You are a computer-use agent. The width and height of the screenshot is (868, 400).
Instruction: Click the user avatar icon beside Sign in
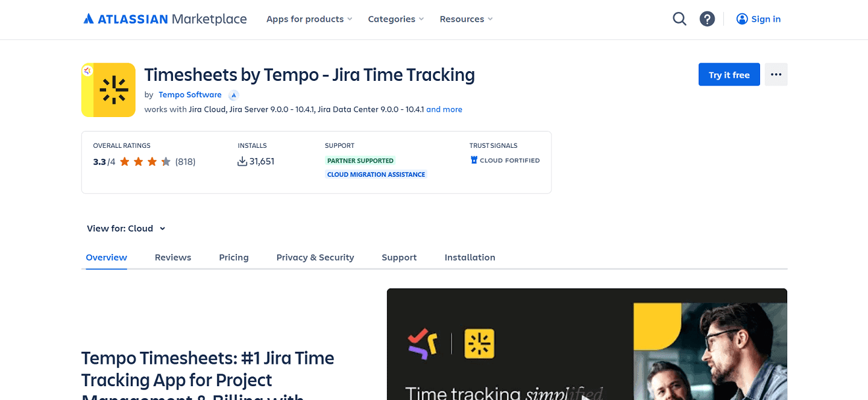(742, 19)
